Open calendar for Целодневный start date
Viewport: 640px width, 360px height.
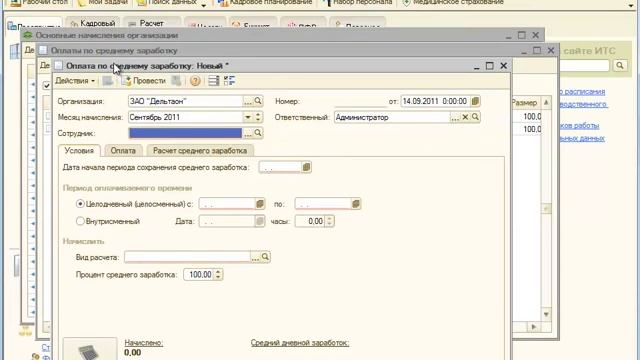[x=260, y=204]
